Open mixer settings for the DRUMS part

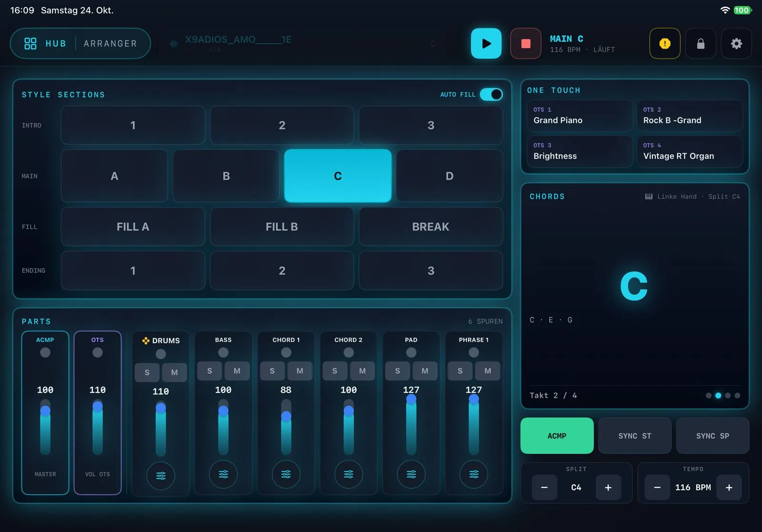pos(161,475)
